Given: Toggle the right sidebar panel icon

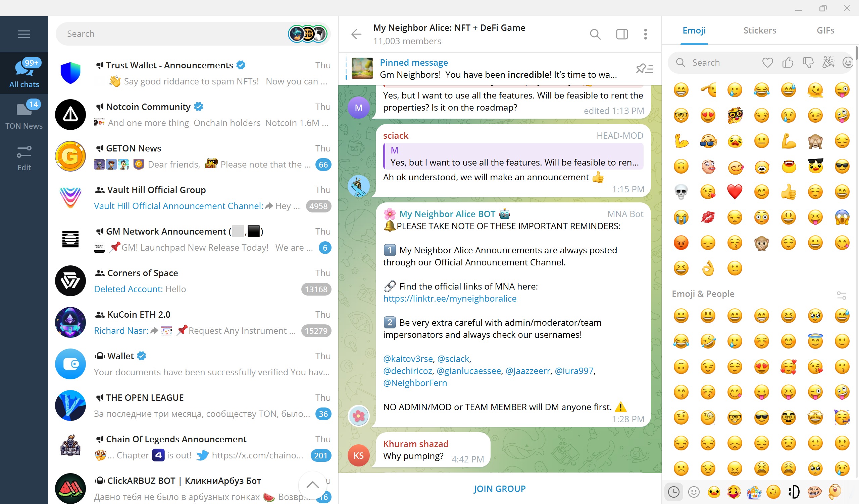Looking at the screenshot, I should click(622, 34).
